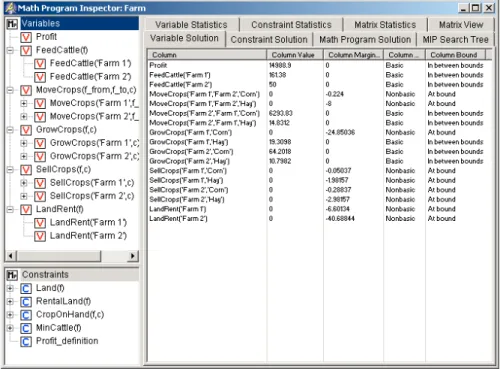500x369 pixels.
Task: Sort by the truncated Column basis header
Action: point(404,55)
